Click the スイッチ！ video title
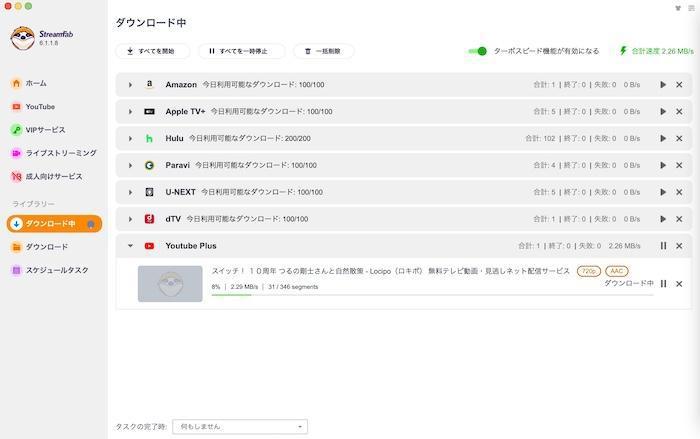The width and height of the screenshot is (700, 439). (391, 271)
